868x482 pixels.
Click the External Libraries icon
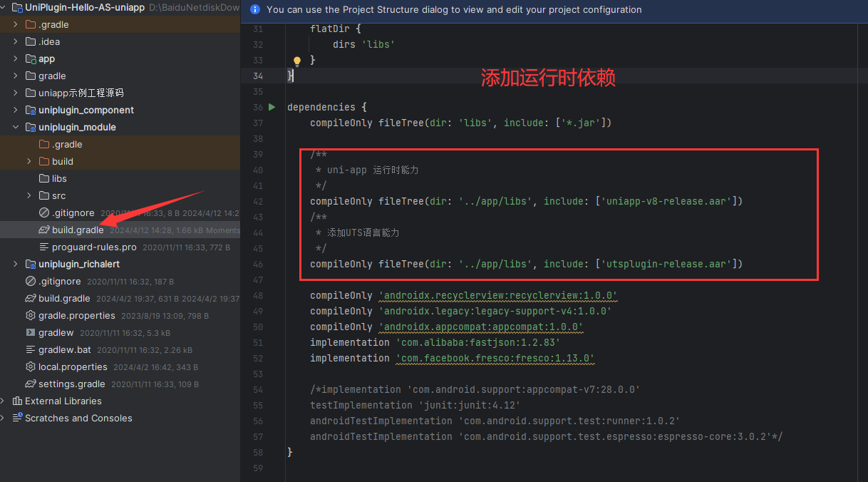pos(17,401)
